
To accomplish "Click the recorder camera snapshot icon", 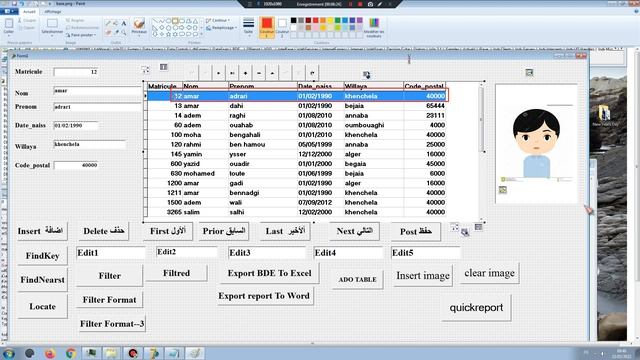I will click(x=370, y=4).
